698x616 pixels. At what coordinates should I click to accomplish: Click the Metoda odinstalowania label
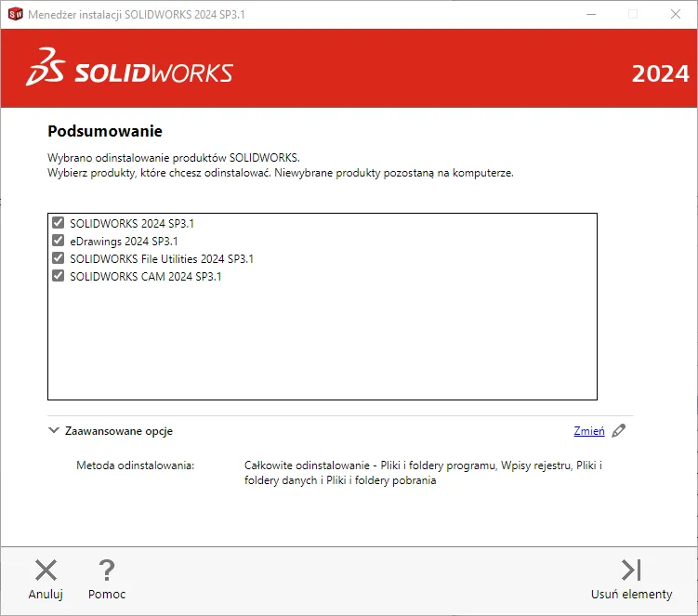click(x=136, y=465)
